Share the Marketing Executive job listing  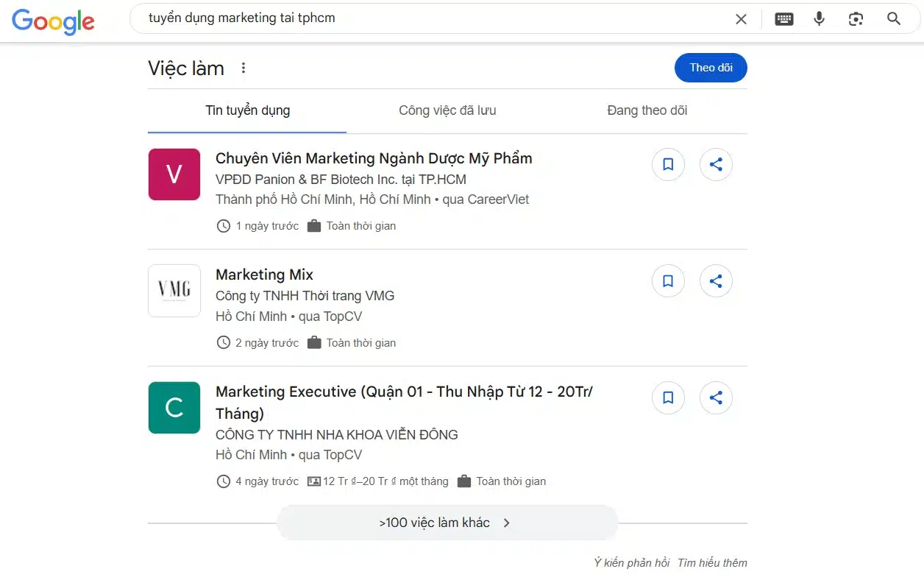(x=716, y=398)
